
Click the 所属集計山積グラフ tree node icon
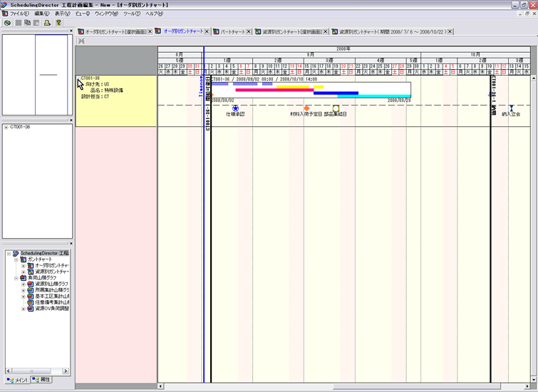31,290
